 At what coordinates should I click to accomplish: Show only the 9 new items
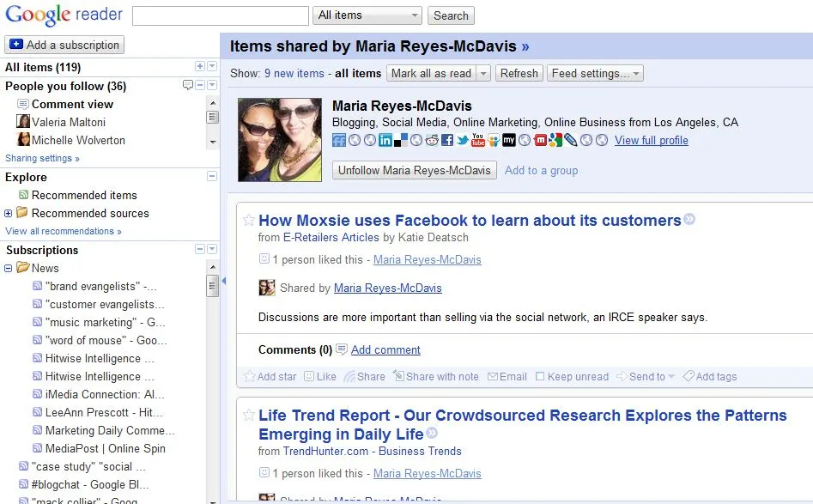coord(294,74)
